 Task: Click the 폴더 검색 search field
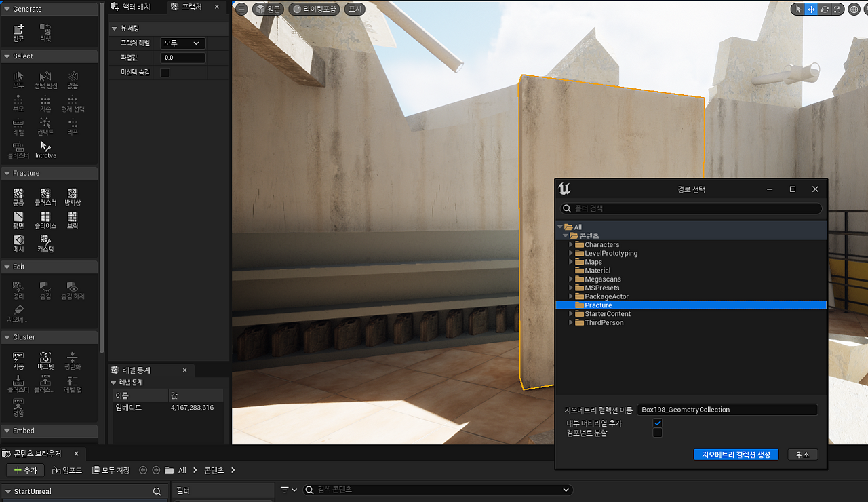[691, 208]
